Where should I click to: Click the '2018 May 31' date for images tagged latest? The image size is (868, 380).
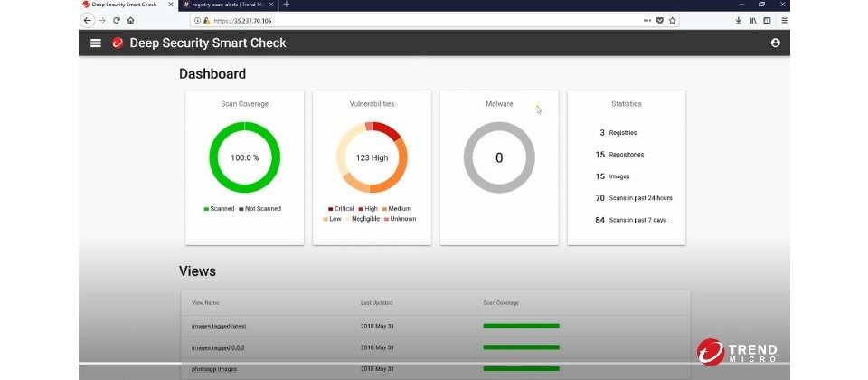[377, 327]
